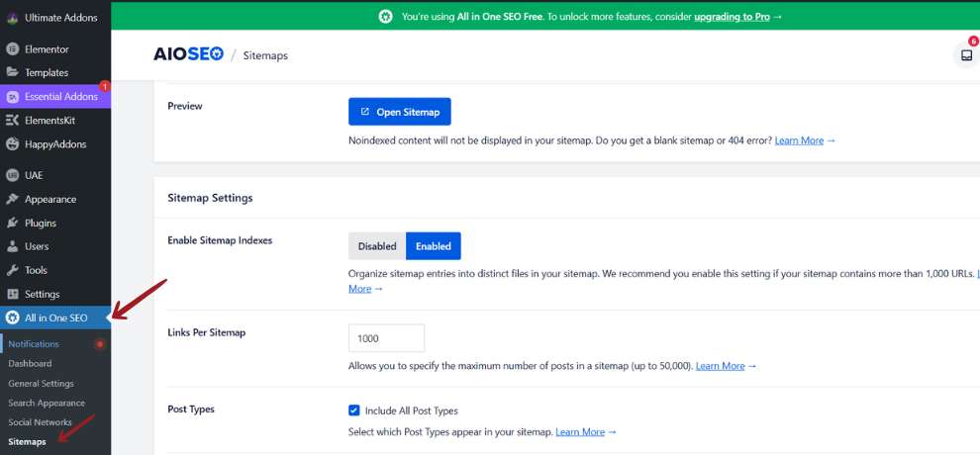Click the Sitemap Settings section heading

pyautogui.click(x=210, y=198)
